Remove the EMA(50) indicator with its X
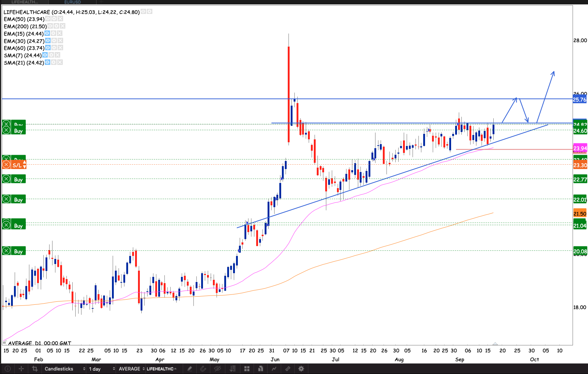 (x=60, y=19)
